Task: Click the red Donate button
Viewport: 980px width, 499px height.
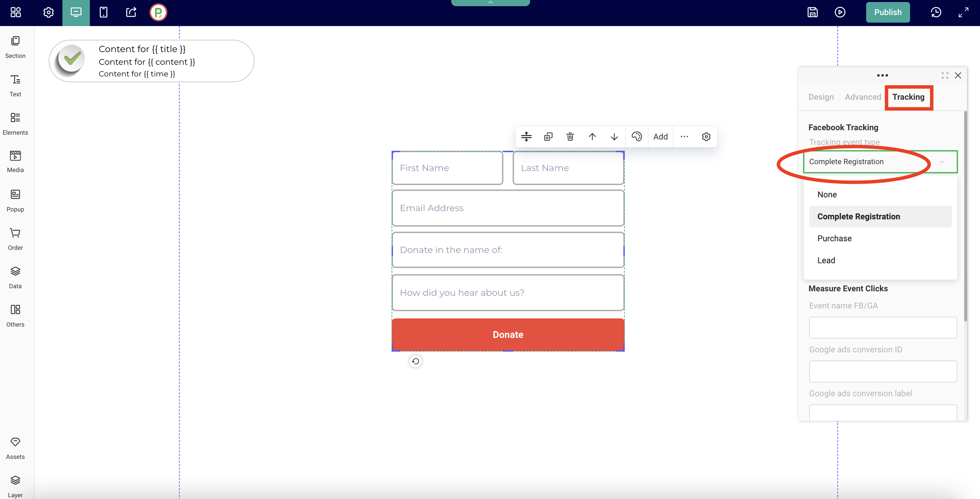Action: (x=508, y=335)
